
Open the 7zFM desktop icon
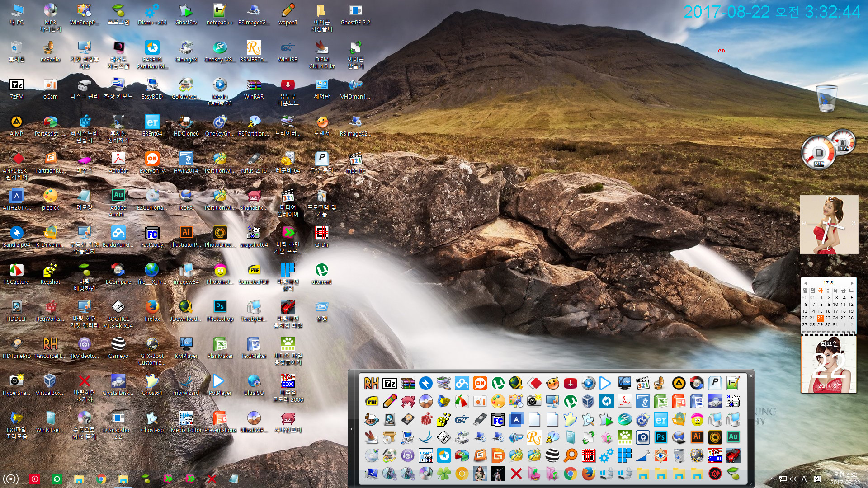(17, 89)
